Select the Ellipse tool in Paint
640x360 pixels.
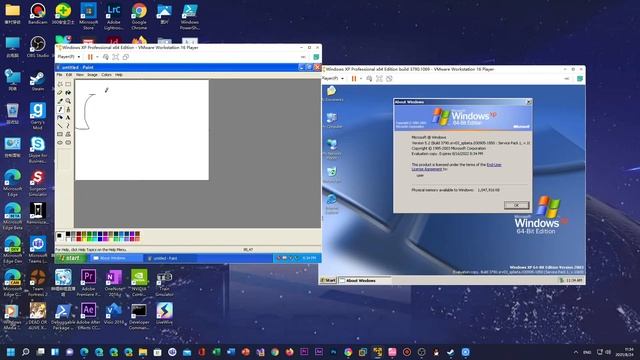(60, 142)
